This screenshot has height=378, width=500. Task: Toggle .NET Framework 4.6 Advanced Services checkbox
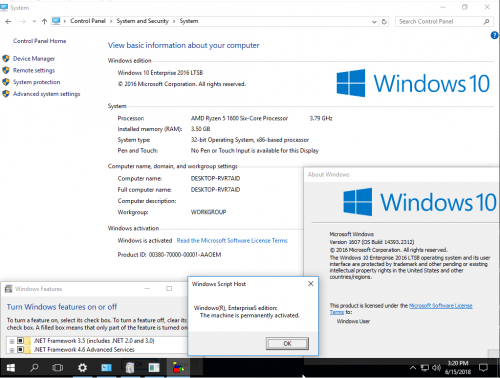(20, 350)
